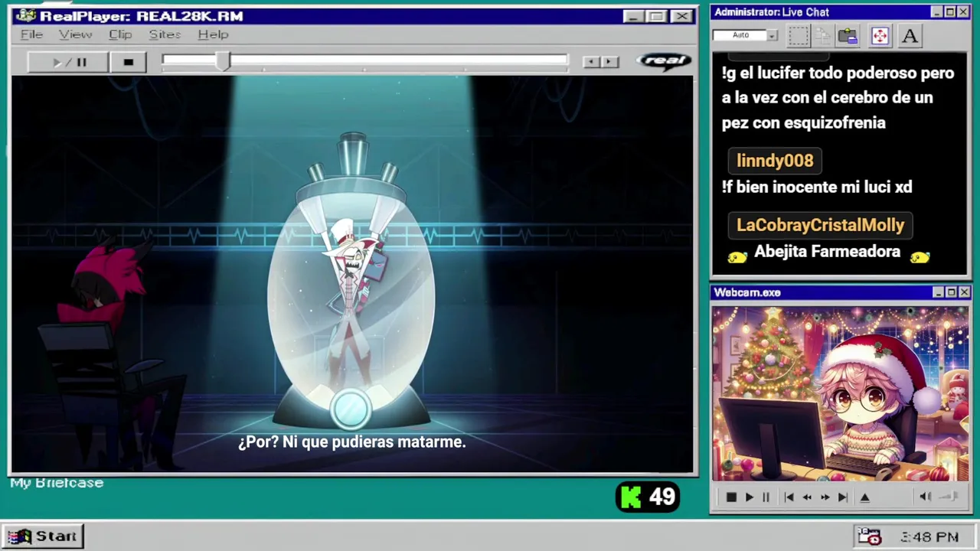980x551 pixels.
Task: Click Stop in Webcam.exe controls
Action: (731, 497)
